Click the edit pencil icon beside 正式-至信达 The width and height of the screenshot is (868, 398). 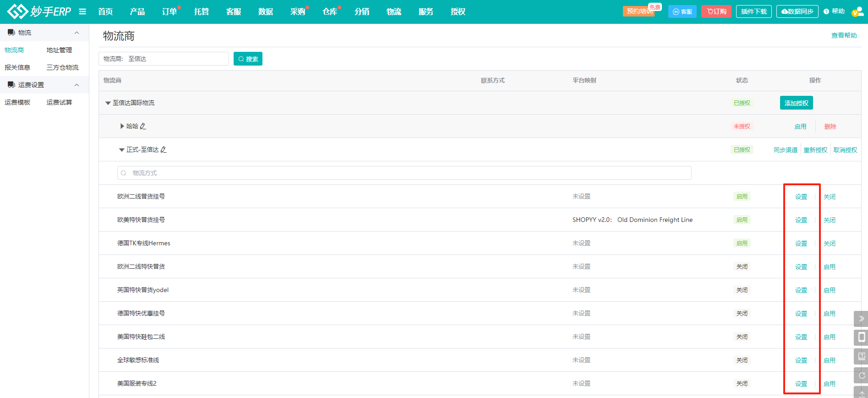(x=164, y=149)
